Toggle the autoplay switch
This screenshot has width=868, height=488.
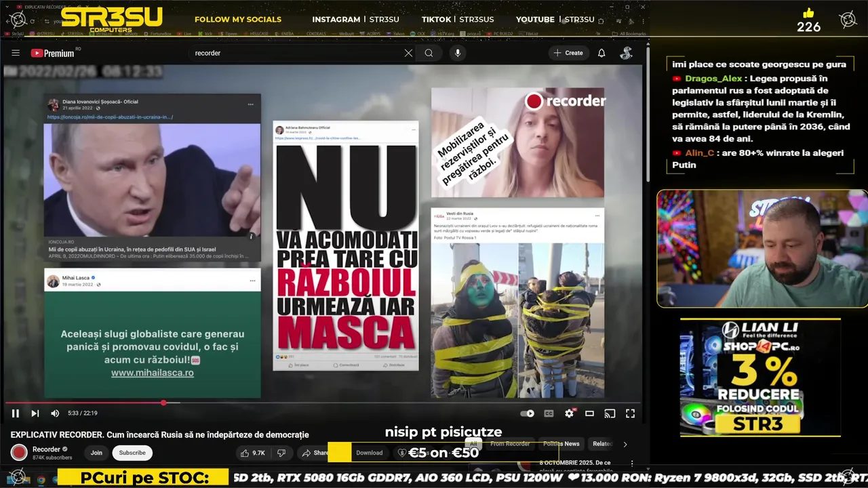coord(527,413)
